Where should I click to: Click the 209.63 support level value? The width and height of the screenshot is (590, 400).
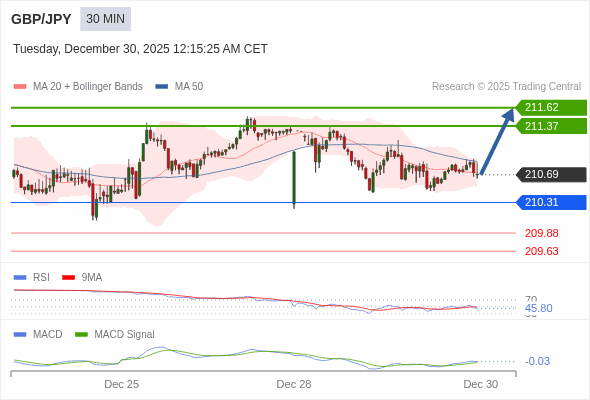(x=541, y=251)
